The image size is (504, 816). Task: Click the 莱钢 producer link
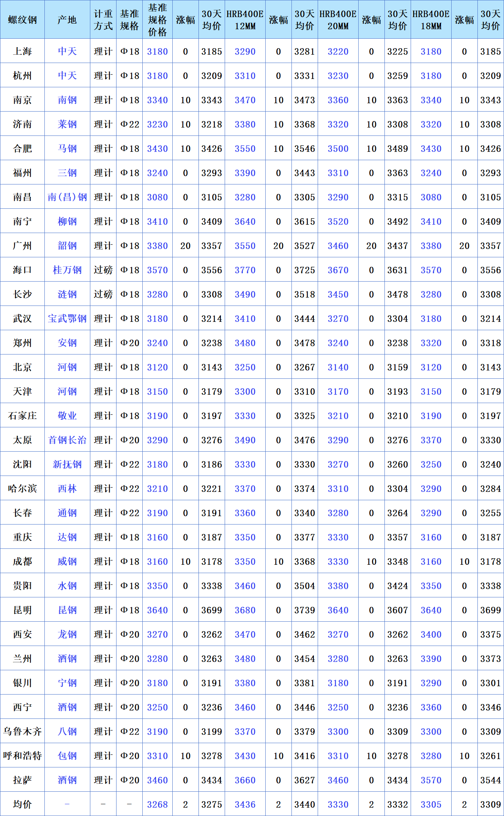pos(67,124)
